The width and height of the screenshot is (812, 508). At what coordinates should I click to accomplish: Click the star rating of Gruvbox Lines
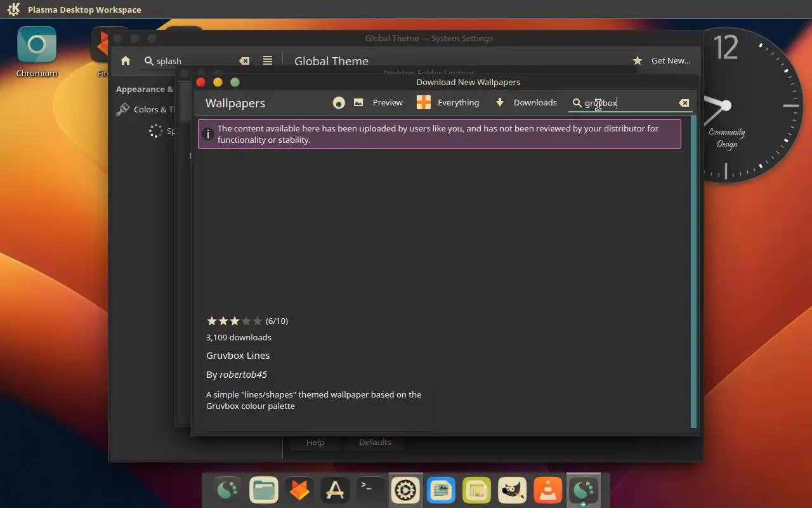(x=234, y=321)
